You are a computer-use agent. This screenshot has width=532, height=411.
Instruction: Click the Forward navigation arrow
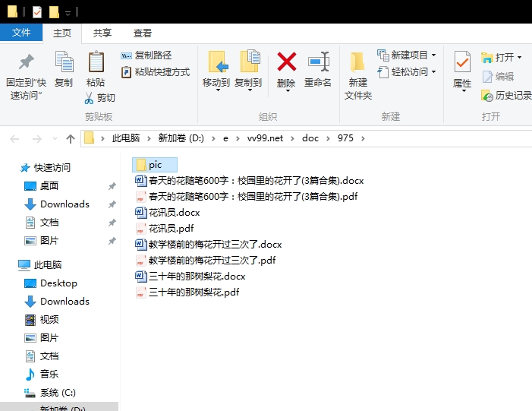(36, 139)
